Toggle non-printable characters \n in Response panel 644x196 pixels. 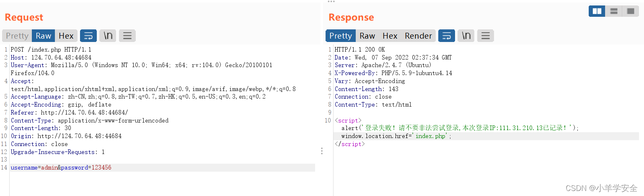point(466,36)
